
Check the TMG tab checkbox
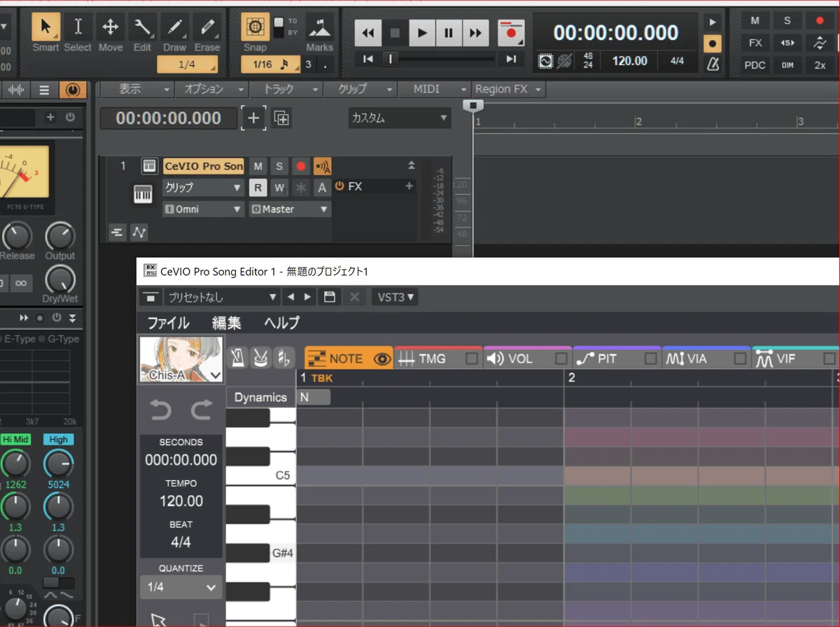click(472, 359)
